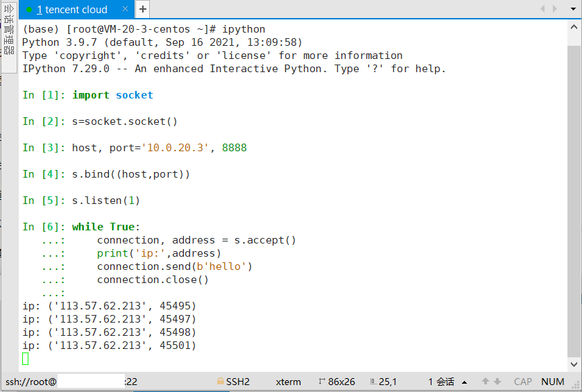Click the xterm terminal type label

click(289, 382)
